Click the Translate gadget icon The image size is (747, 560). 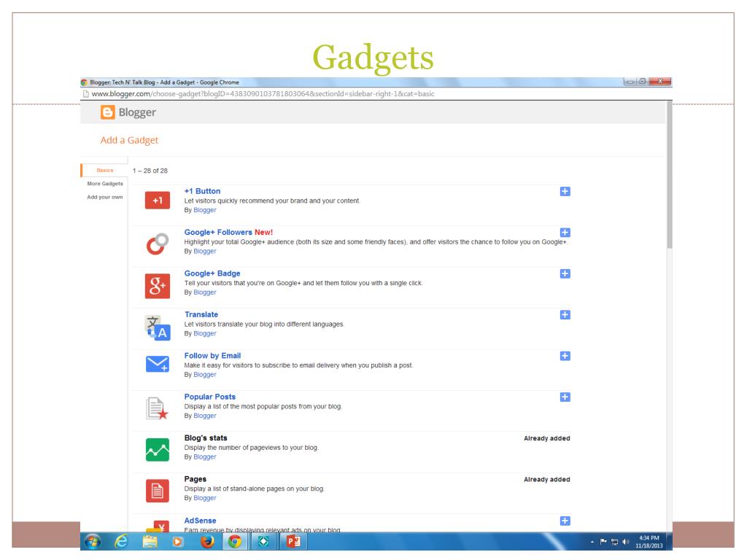coord(158,327)
